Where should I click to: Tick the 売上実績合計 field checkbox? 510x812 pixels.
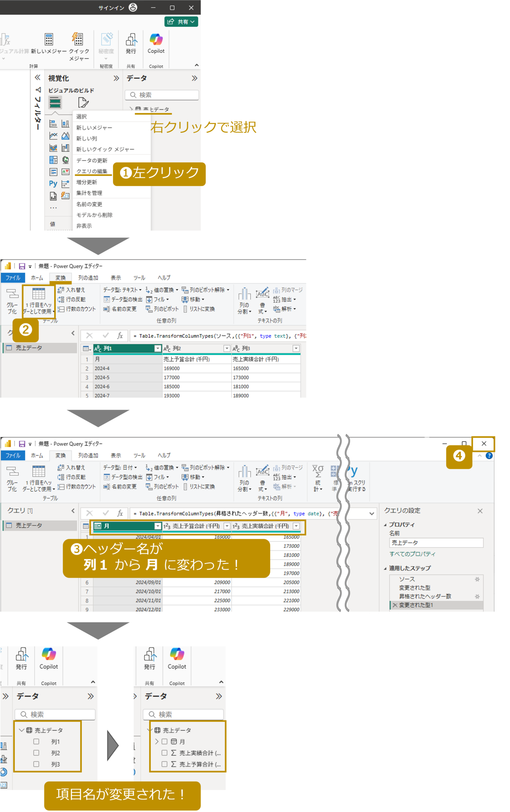click(x=165, y=753)
